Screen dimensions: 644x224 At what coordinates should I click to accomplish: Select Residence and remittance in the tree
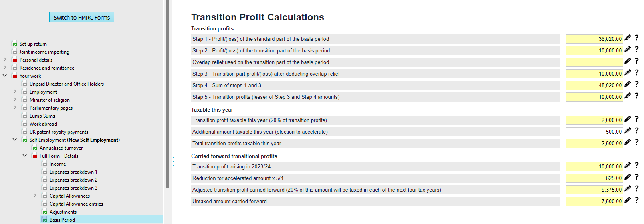point(47,68)
